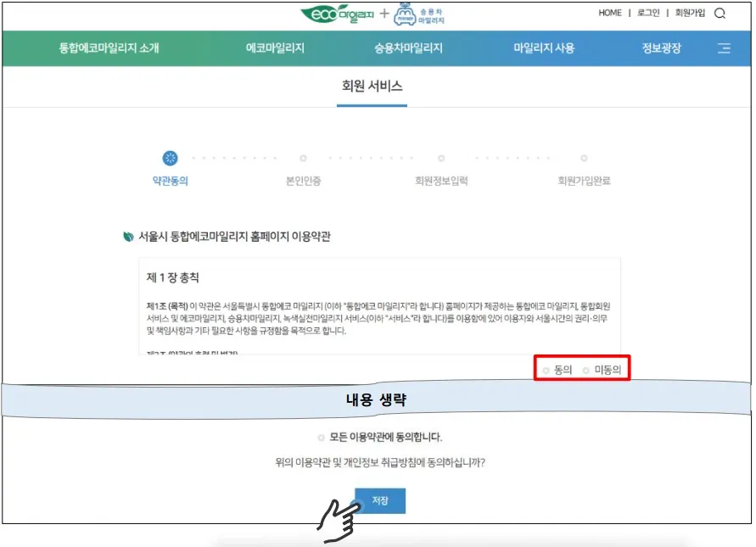The image size is (756, 547).
Task: Open the hamburger menu icon
Action: [x=725, y=48]
